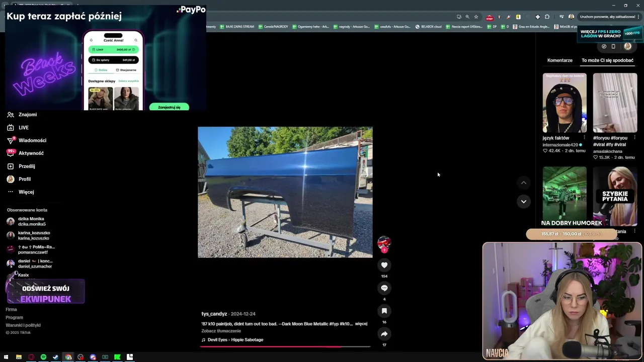Like the tys_candyz video with heart icon

384,265
